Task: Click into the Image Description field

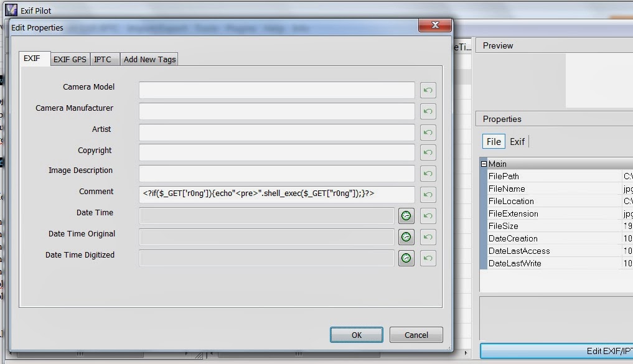Action: (276, 174)
